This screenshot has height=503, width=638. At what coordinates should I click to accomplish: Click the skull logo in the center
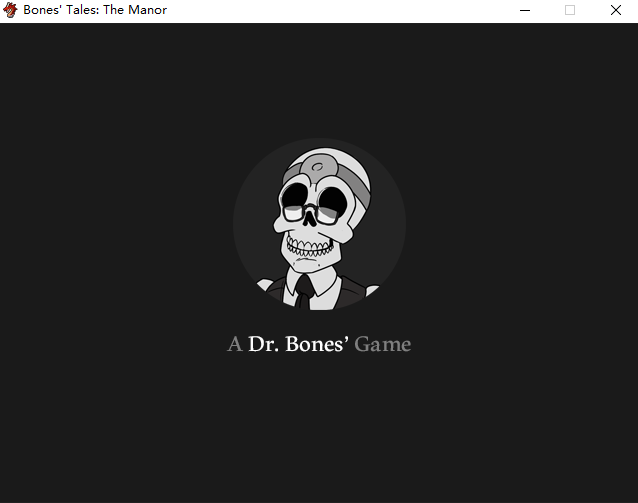pyautogui.click(x=319, y=224)
